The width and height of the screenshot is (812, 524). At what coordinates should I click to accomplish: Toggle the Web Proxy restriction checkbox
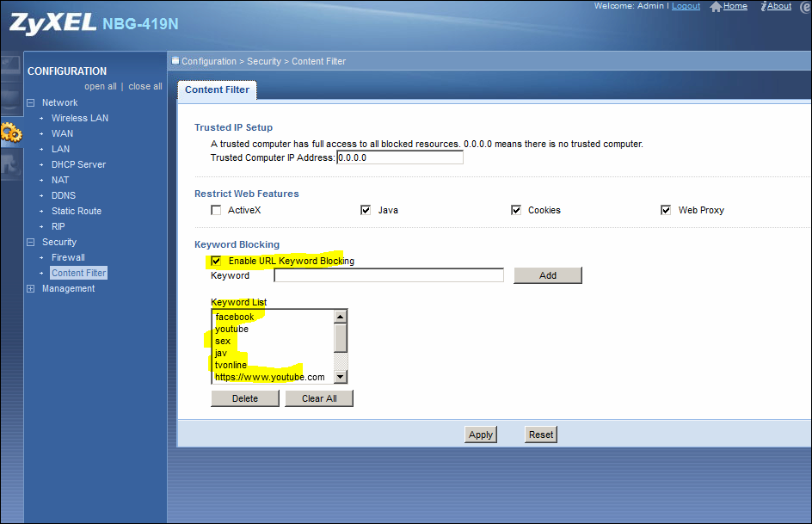click(x=666, y=210)
